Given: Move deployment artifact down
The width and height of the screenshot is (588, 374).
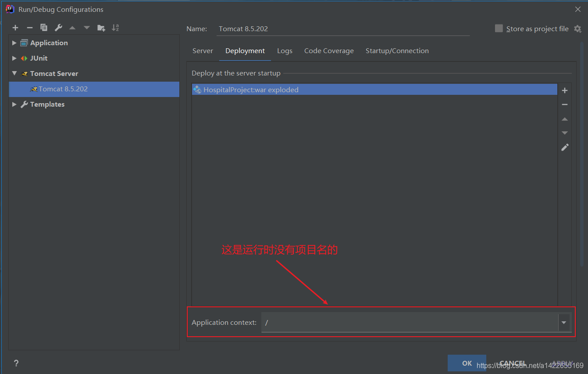Looking at the screenshot, I should pos(565,133).
